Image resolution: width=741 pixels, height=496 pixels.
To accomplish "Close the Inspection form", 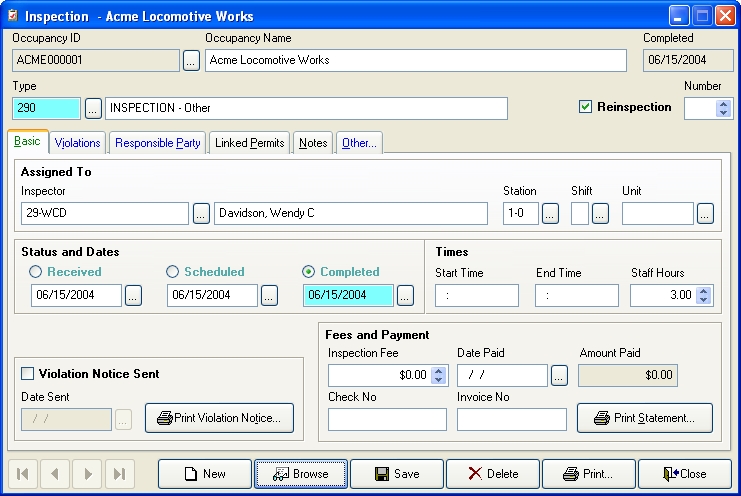I will coord(685,474).
